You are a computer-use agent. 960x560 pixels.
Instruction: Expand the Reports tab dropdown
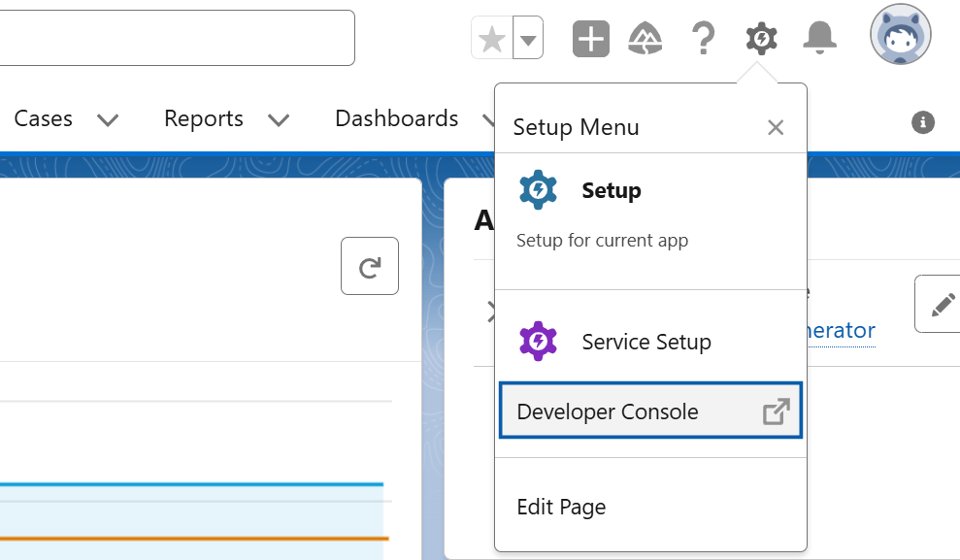279,120
